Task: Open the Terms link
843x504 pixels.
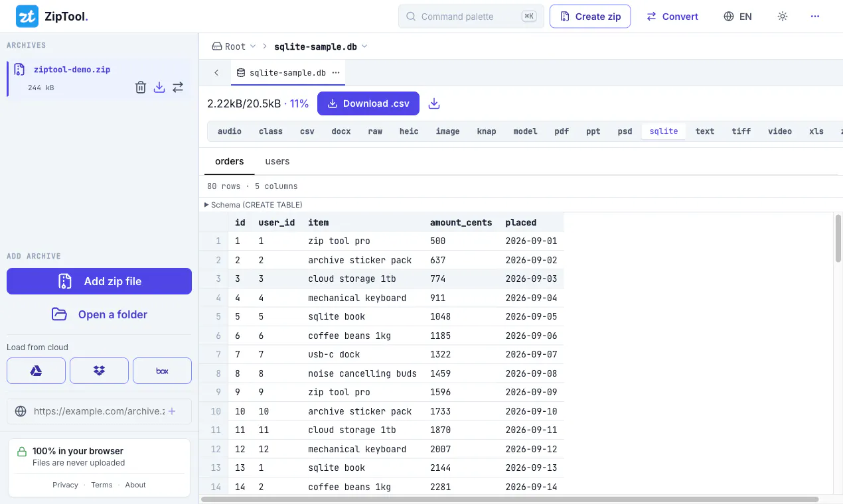Action: pyautogui.click(x=102, y=485)
